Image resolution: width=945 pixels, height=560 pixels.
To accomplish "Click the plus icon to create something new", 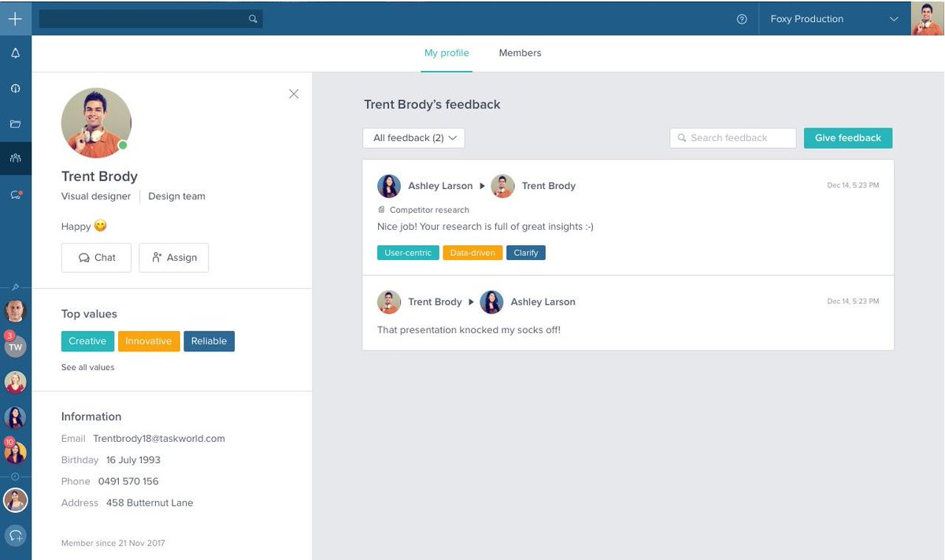I will click(x=16, y=18).
